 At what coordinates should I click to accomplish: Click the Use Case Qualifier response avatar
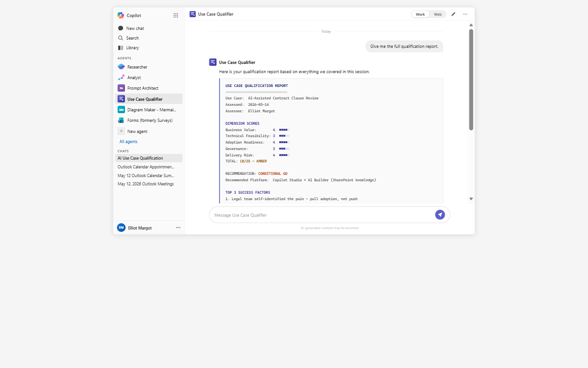tap(213, 62)
